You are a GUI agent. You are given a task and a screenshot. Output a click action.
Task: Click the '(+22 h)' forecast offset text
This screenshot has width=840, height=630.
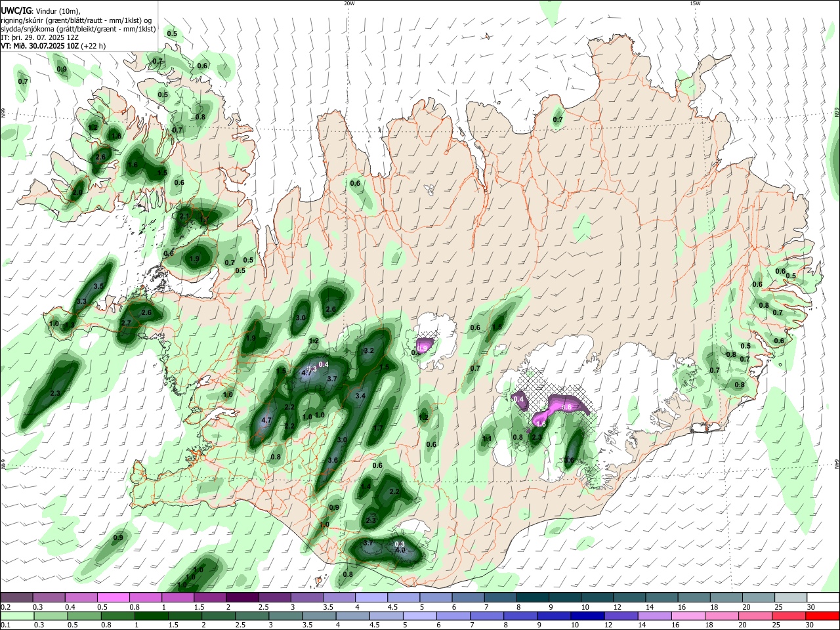[94, 46]
